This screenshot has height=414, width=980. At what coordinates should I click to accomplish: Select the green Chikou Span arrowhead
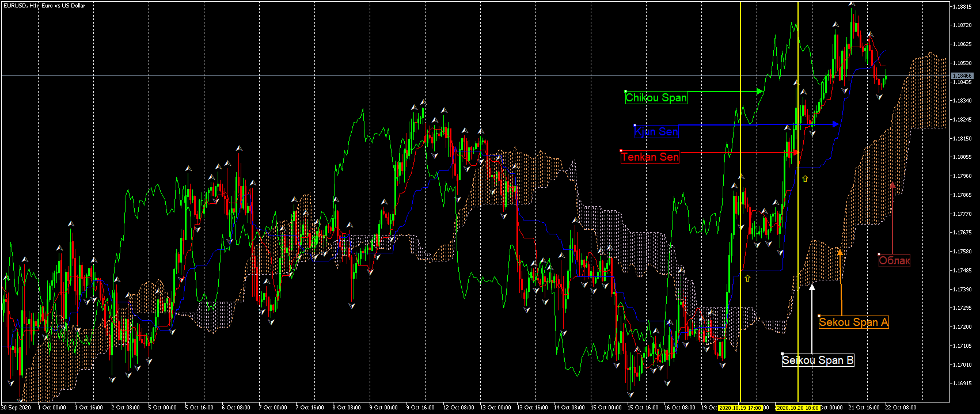760,92
